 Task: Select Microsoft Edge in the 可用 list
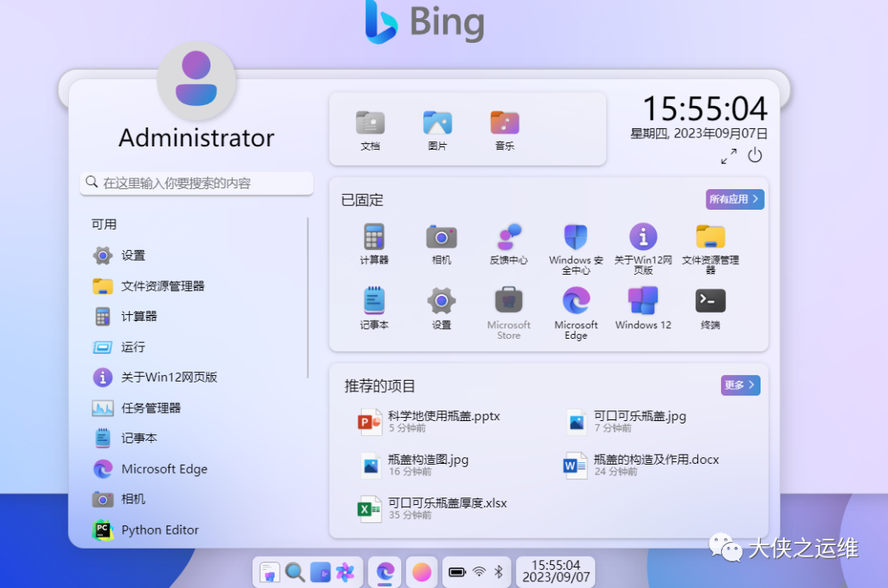(196, 469)
